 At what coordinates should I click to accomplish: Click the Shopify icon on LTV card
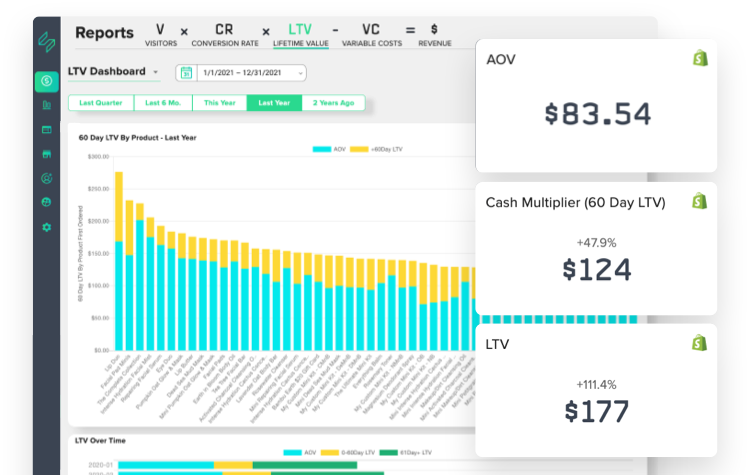[700, 343]
